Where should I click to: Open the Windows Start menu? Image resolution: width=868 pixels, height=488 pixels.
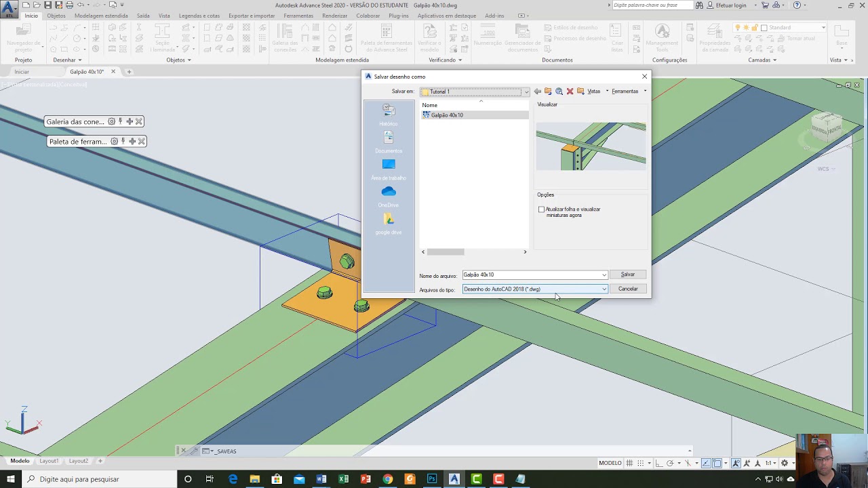11,479
